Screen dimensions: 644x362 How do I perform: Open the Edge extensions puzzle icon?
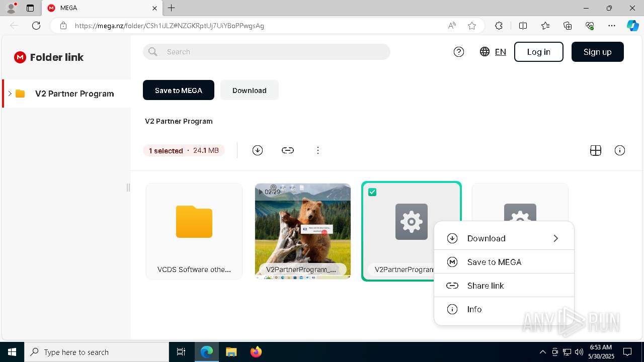pos(499,26)
